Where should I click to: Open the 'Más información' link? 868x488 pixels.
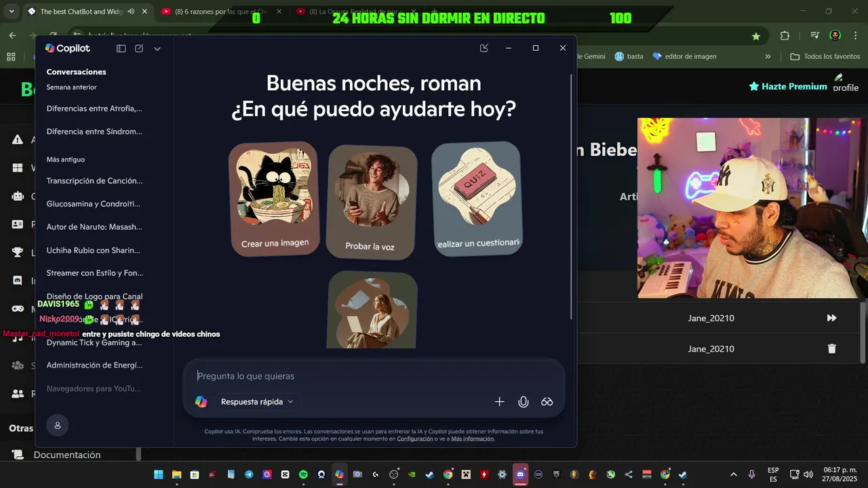pos(473,439)
